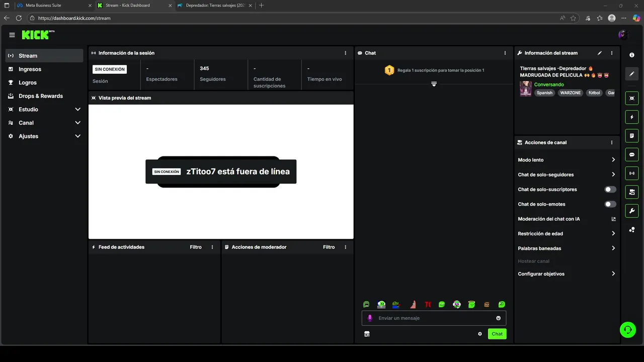Viewport: 644px width, 362px height.
Task: Toggle the lightning activity widget in sidebar
Action: coord(632,117)
